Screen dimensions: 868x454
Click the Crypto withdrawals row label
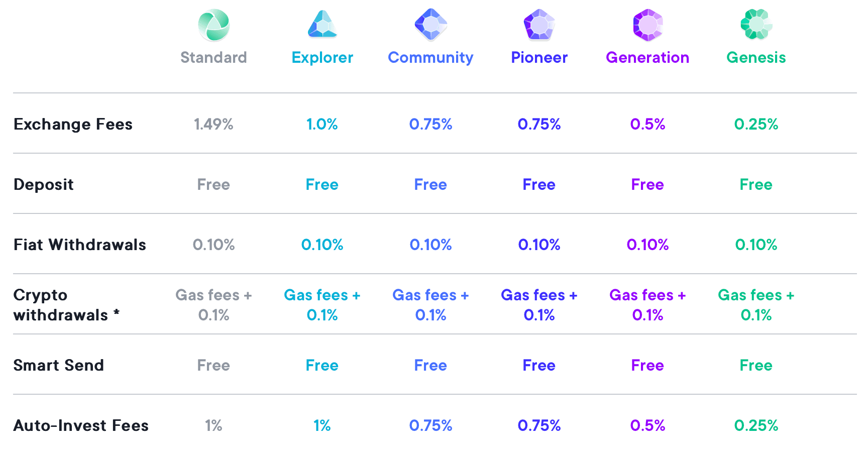(66, 305)
